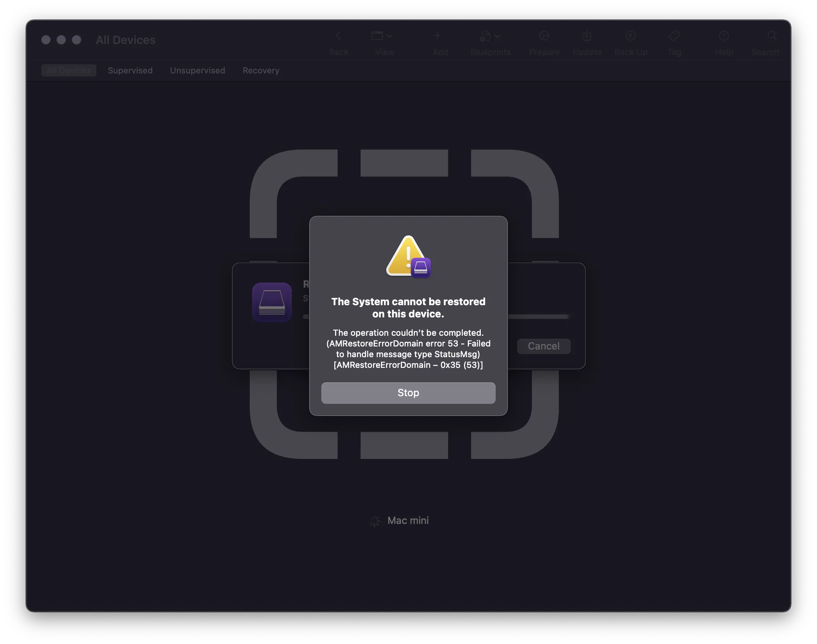Select the Unsupervised filter
This screenshot has height=644, width=817.
click(197, 70)
